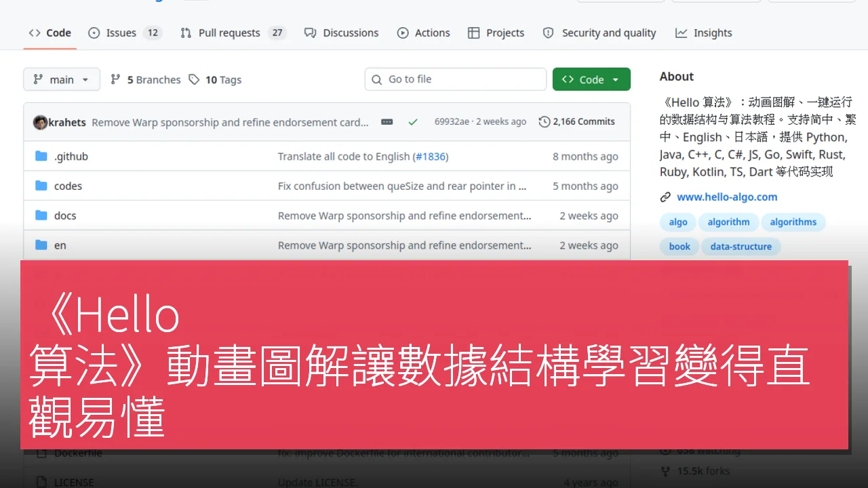The image size is (868, 488).
Task: Click the Issues count badge 12
Action: click(x=153, y=33)
